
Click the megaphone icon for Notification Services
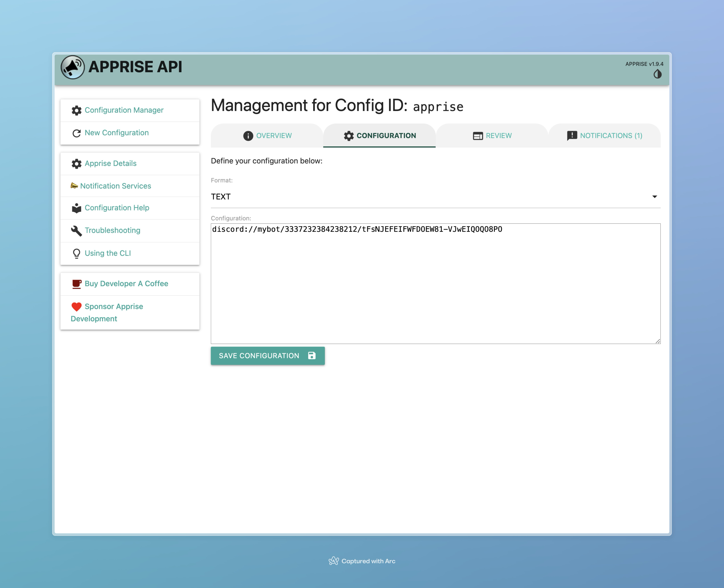coord(74,186)
